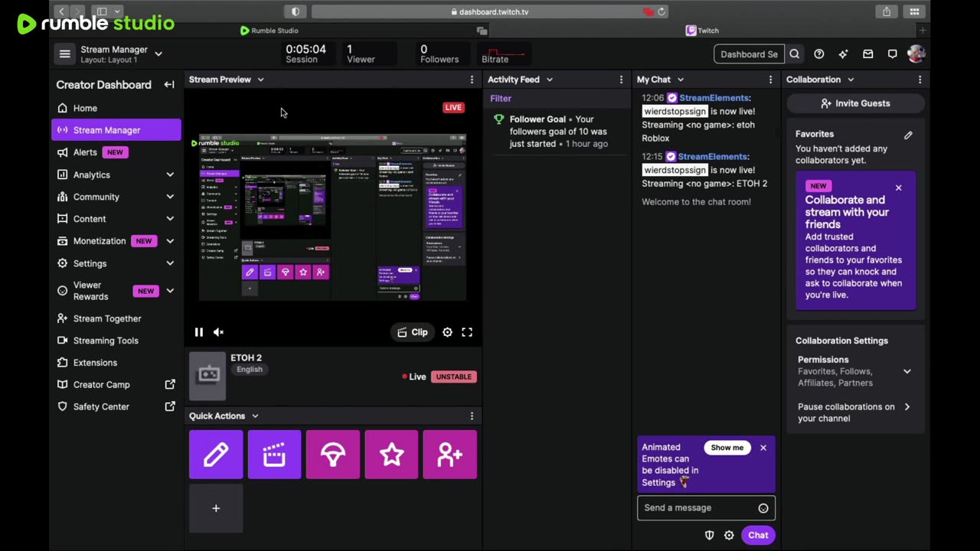Click Invite Guests button

[x=855, y=103]
